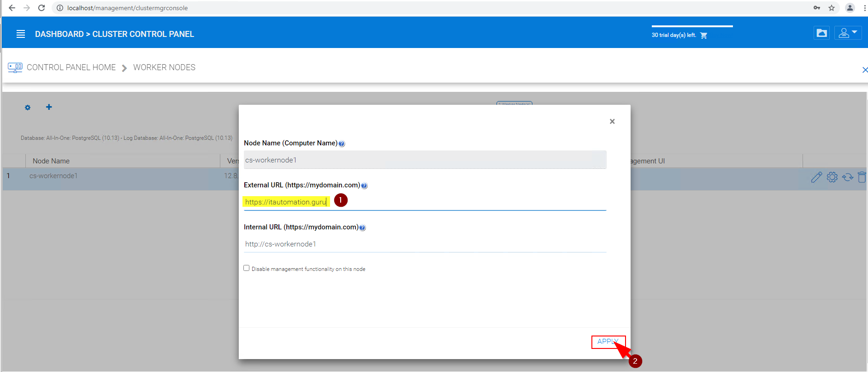The width and height of the screenshot is (868, 372).
Task: Click the blue plus add node icon
Action: click(49, 107)
